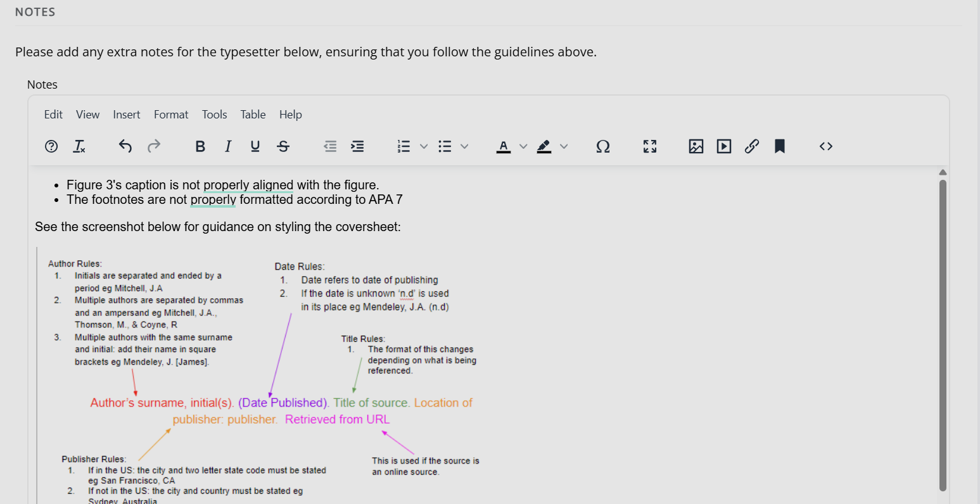Open the Edit menu

coord(53,115)
